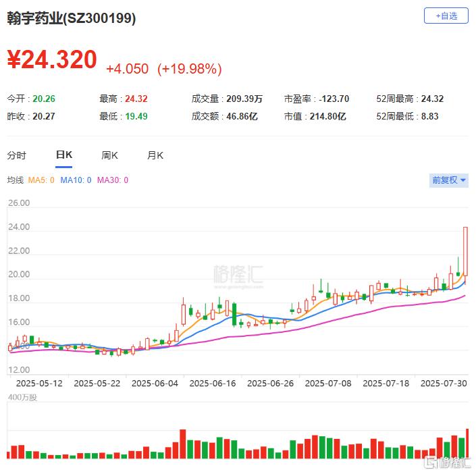This screenshot has height=474, width=476.
Task: Click the +4.050 price change value
Action: (127, 69)
